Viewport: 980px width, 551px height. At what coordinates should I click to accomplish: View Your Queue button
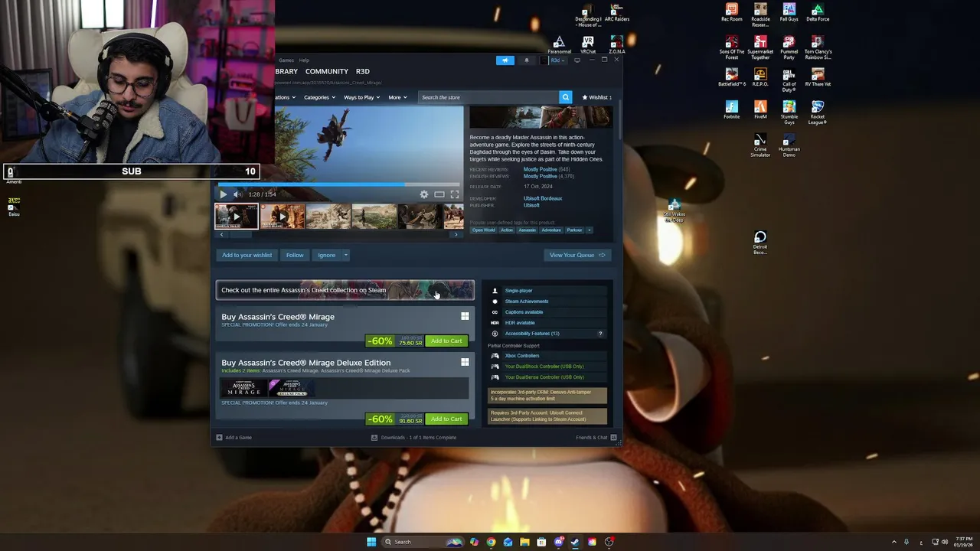pyautogui.click(x=577, y=255)
